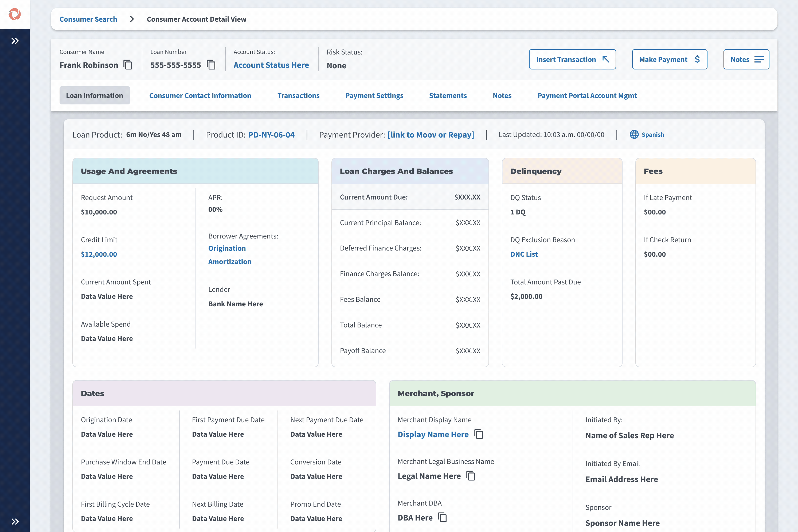Viewport: 798px width, 532px height.
Task: Click the company logo in the top-left corner
Action: [x=14, y=14]
